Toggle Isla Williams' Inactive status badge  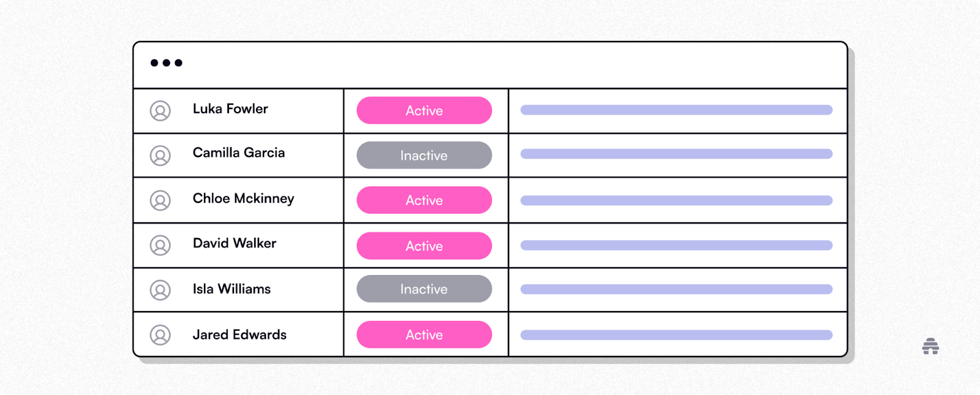click(x=424, y=288)
